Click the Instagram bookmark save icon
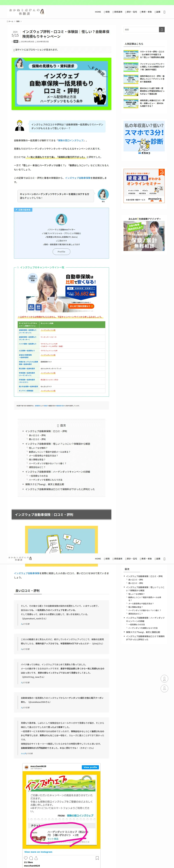Image resolution: width=174 pixels, height=868 pixels. tap(97, 858)
